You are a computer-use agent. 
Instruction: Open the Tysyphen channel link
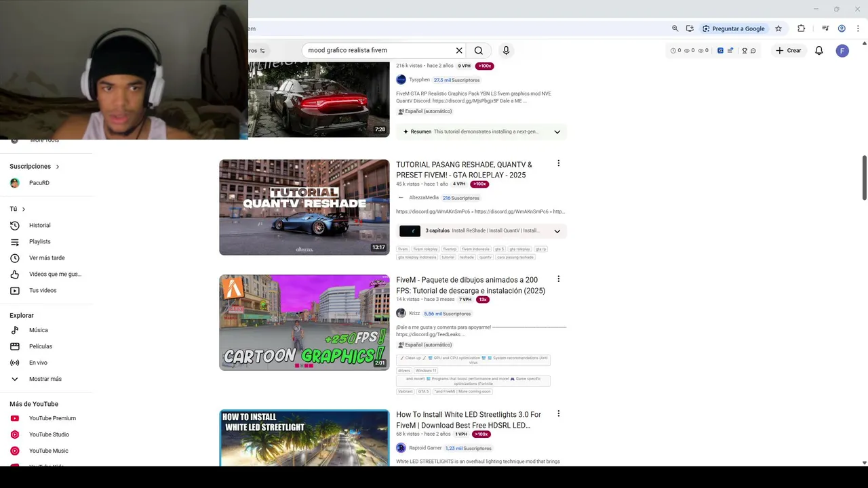pos(419,80)
